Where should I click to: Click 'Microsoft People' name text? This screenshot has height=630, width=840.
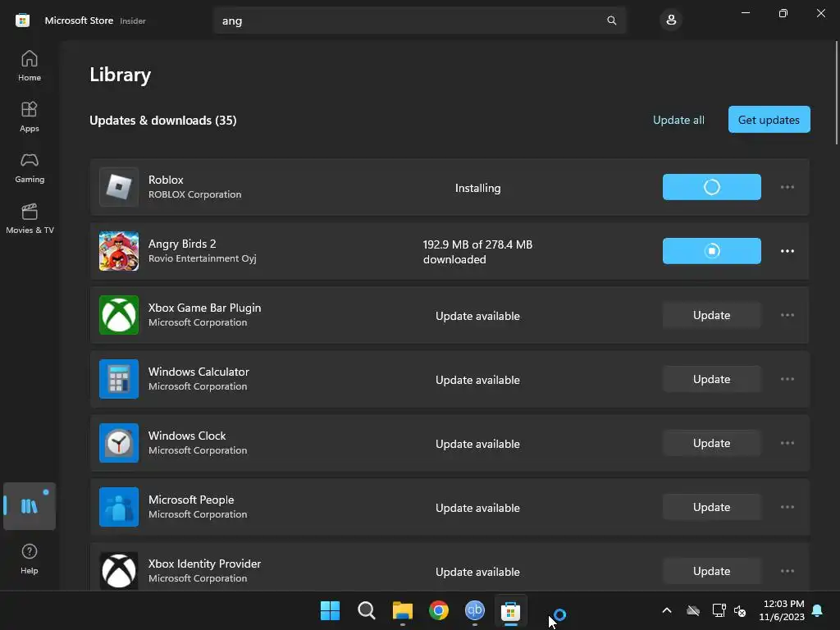click(x=190, y=500)
